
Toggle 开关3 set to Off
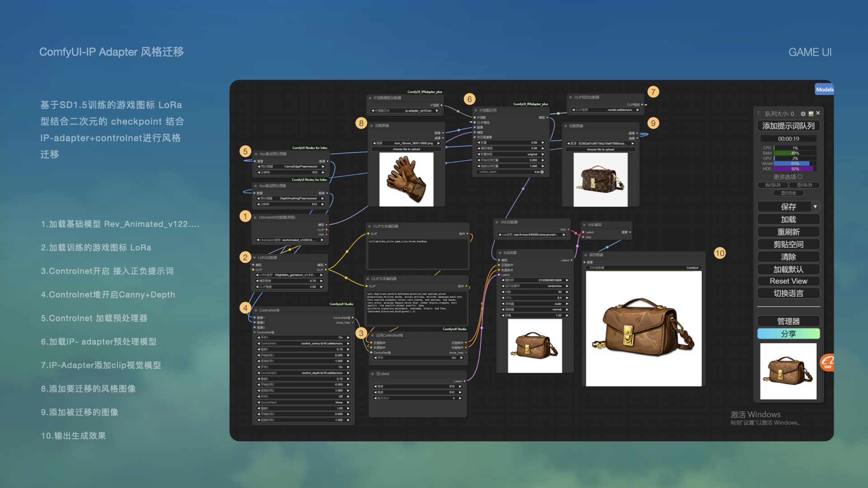[303, 396]
